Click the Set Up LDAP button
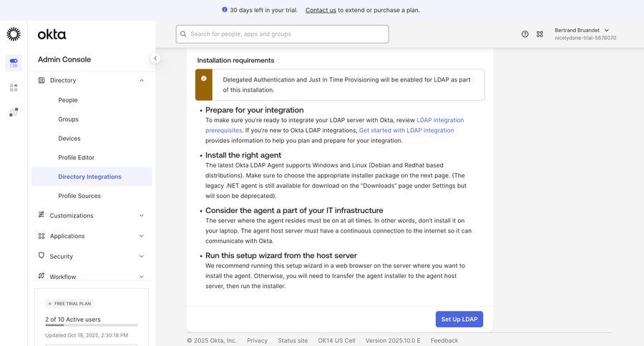This screenshot has width=644, height=346. (x=459, y=320)
